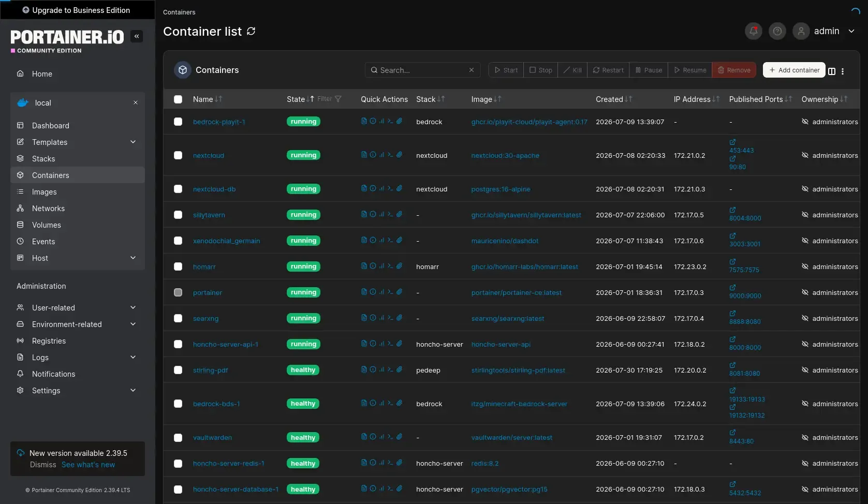Expand Environment-related section chevron
This screenshot has height=504, width=868.
(133, 324)
